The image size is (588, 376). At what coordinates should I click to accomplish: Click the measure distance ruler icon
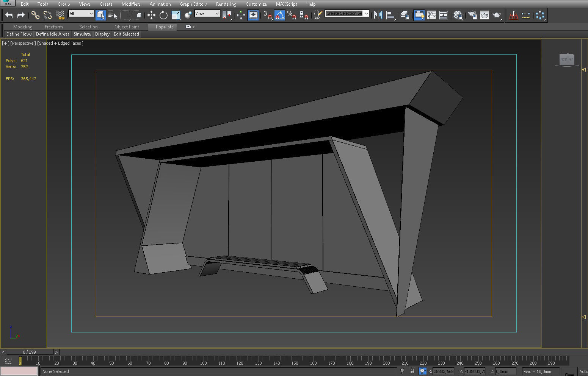(526, 15)
